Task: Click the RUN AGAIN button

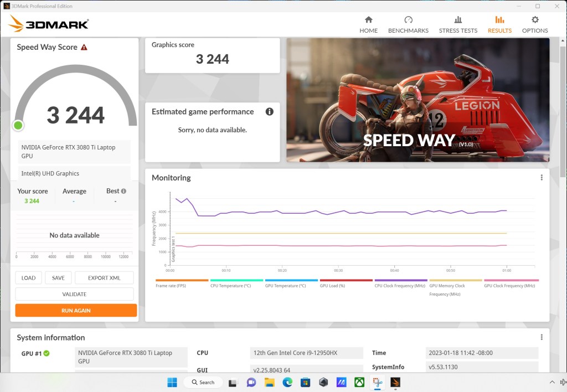Action: point(75,310)
